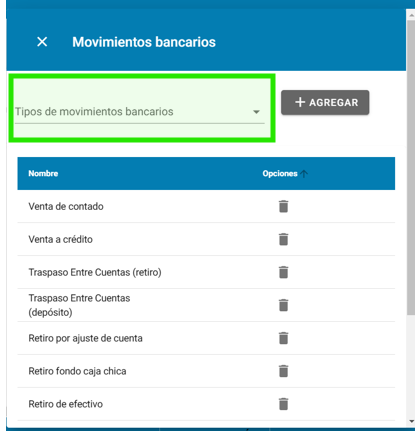Select the Venta de contado name
This screenshot has width=415, height=433.
[x=66, y=206]
